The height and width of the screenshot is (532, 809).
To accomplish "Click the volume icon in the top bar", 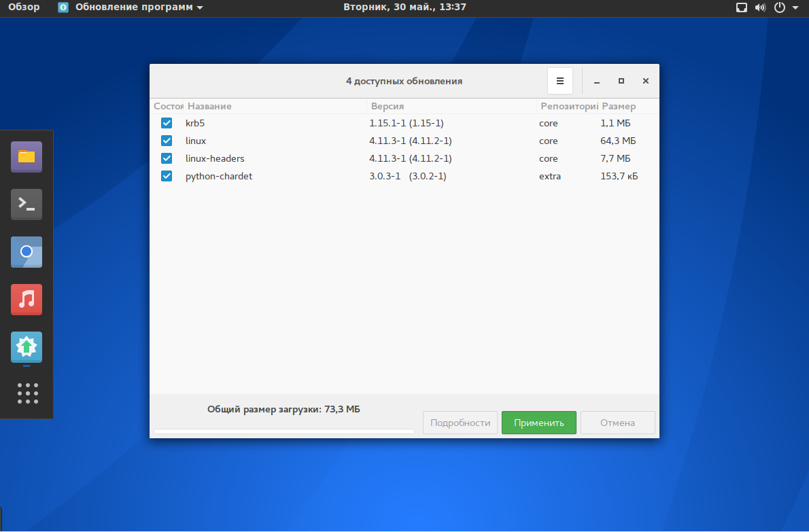I will click(760, 7).
